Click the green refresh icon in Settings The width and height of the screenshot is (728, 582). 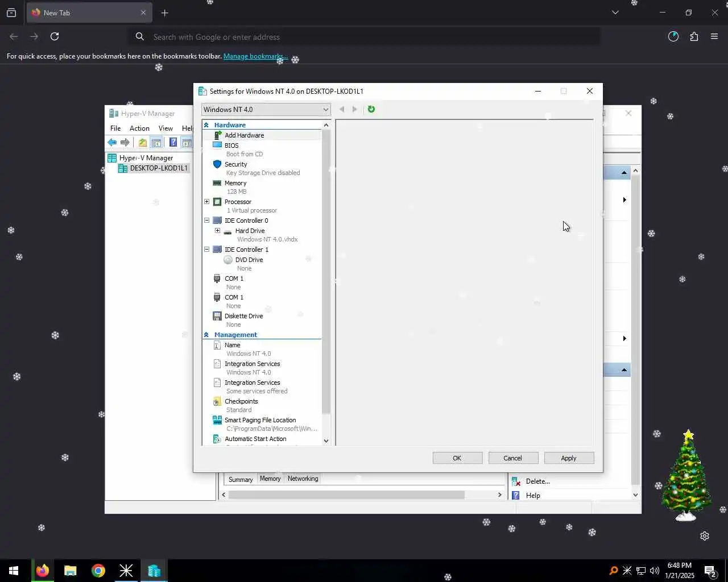(x=371, y=109)
